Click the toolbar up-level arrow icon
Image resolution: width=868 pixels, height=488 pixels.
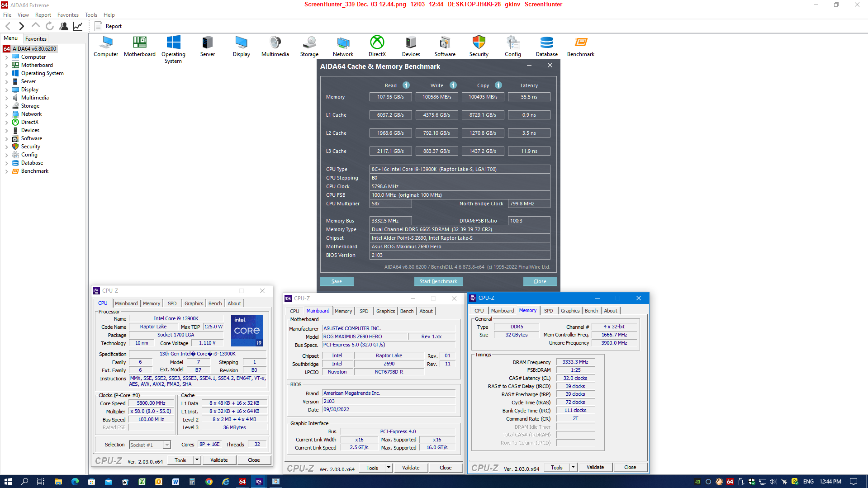36,25
